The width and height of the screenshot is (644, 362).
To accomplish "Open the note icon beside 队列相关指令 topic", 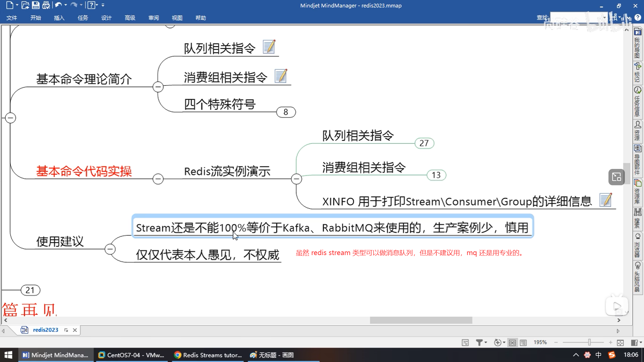I will click(x=269, y=47).
